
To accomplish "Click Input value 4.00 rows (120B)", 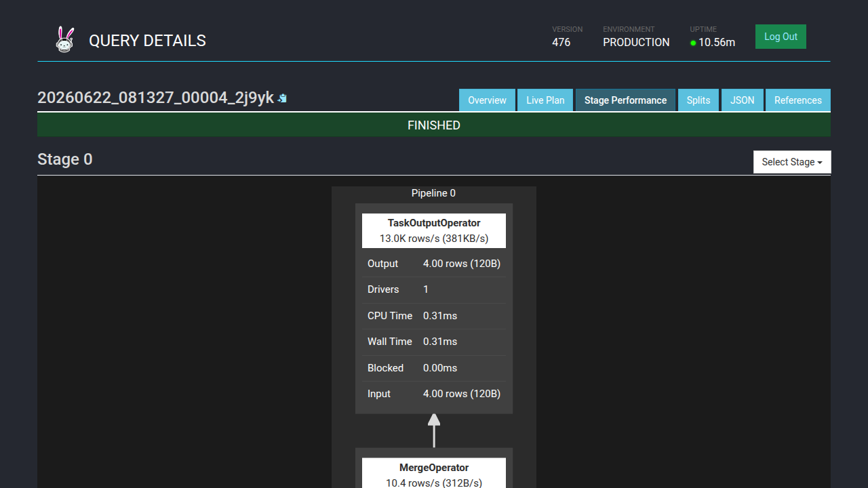I will 462,394.
